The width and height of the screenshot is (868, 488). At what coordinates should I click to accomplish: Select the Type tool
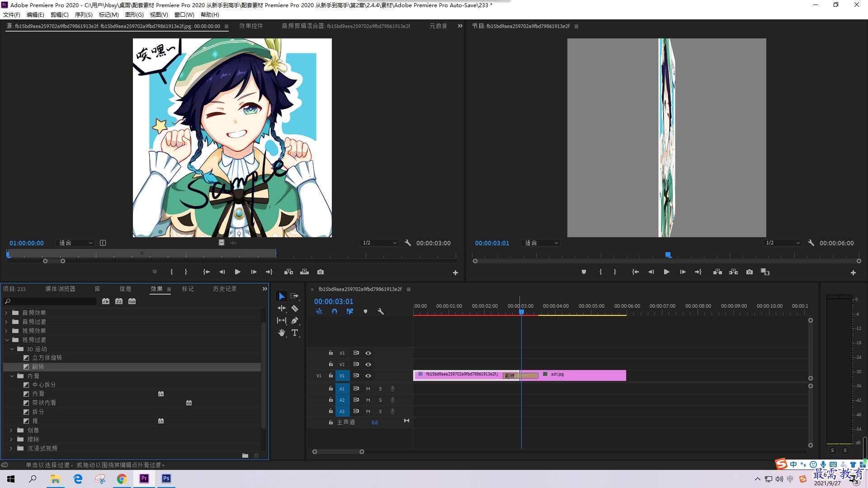coord(295,333)
